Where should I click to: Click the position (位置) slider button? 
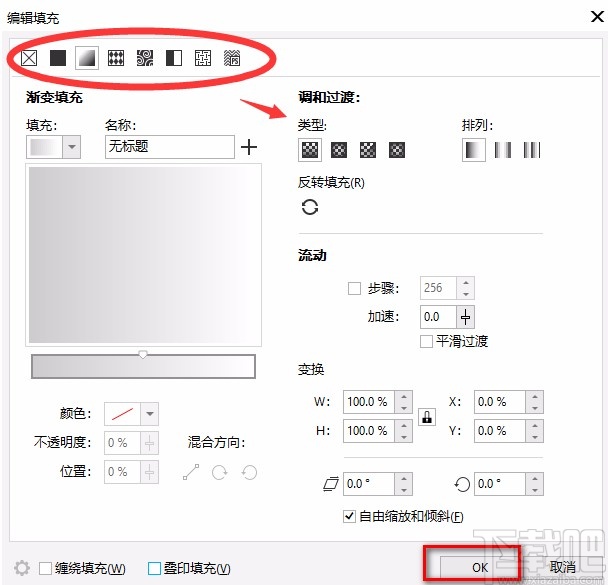point(149,472)
